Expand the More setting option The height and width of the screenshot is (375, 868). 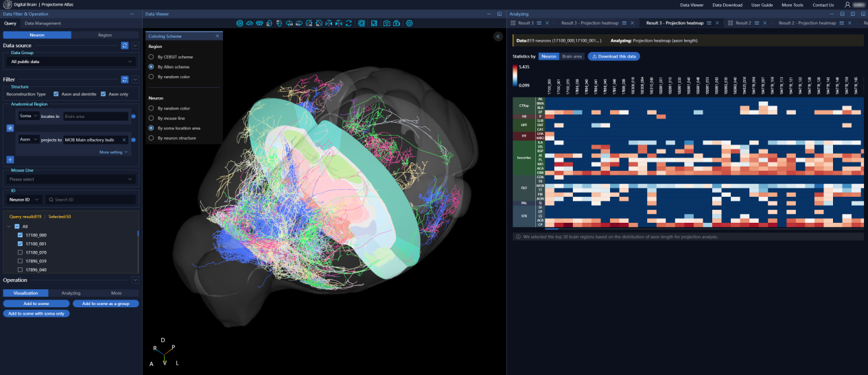click(x=113, y=152)
